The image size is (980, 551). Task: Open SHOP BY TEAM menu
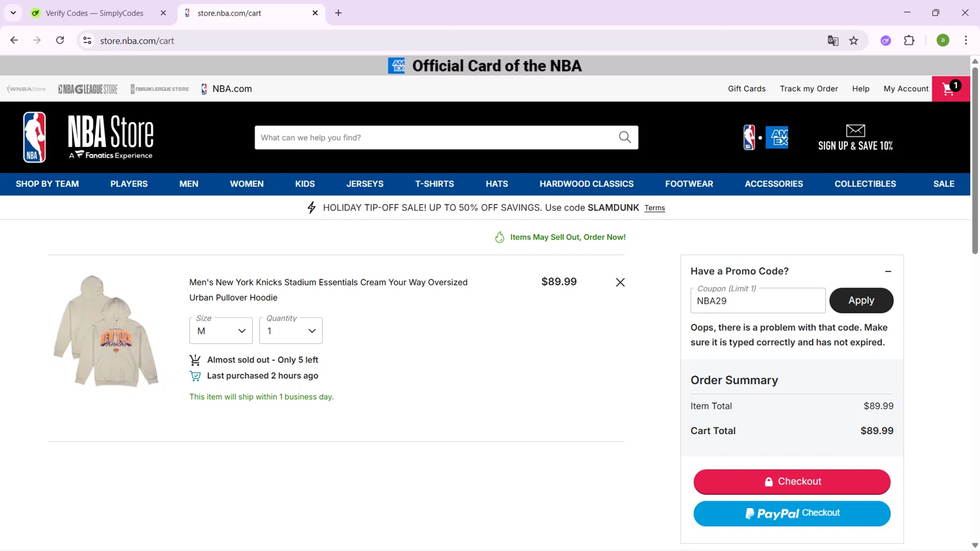point(47,184)
